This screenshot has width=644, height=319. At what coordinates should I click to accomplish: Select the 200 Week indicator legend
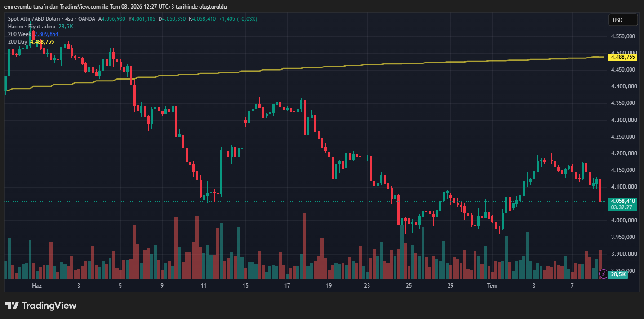(x=19, y=34)
